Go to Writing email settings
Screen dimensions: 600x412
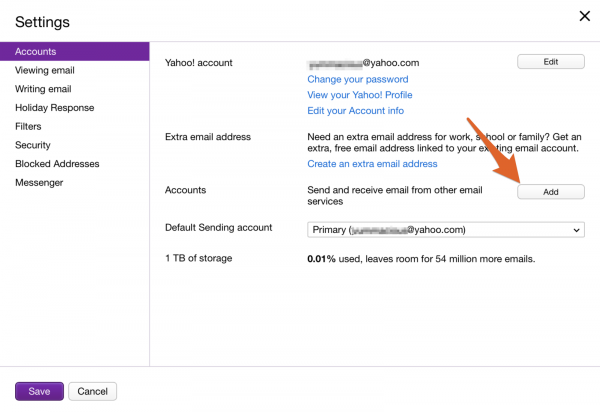43,89
